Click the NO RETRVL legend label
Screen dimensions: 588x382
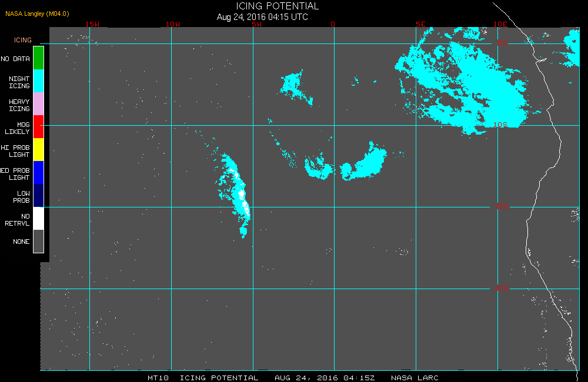click(17, 220)
